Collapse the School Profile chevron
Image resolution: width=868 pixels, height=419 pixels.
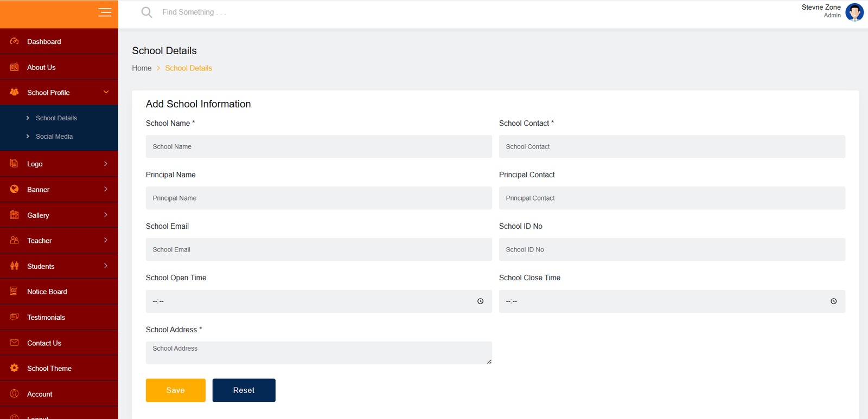[106, 92]
